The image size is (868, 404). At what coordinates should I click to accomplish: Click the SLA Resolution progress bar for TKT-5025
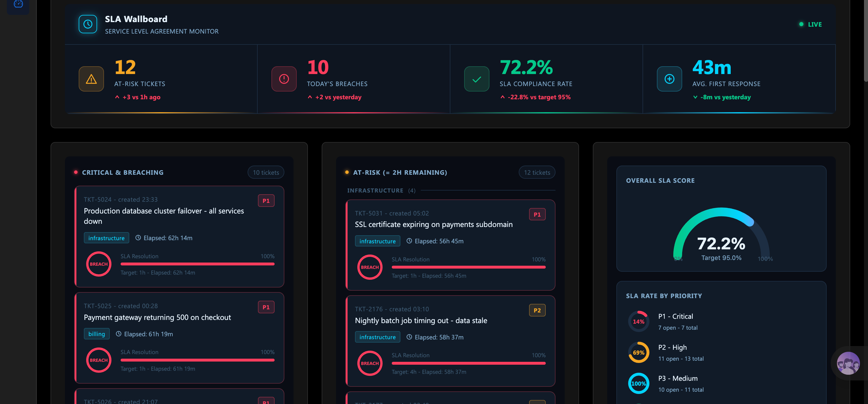(x=197, y=360)
